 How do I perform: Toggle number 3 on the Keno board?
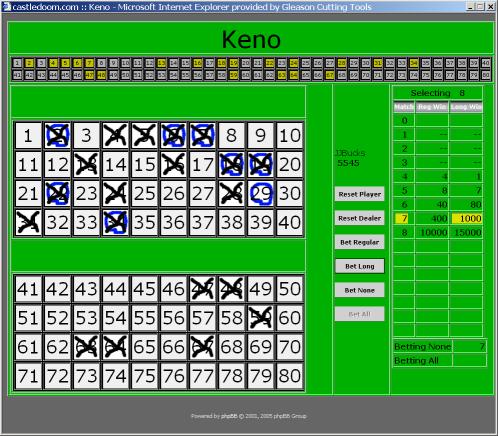[86, 136]
